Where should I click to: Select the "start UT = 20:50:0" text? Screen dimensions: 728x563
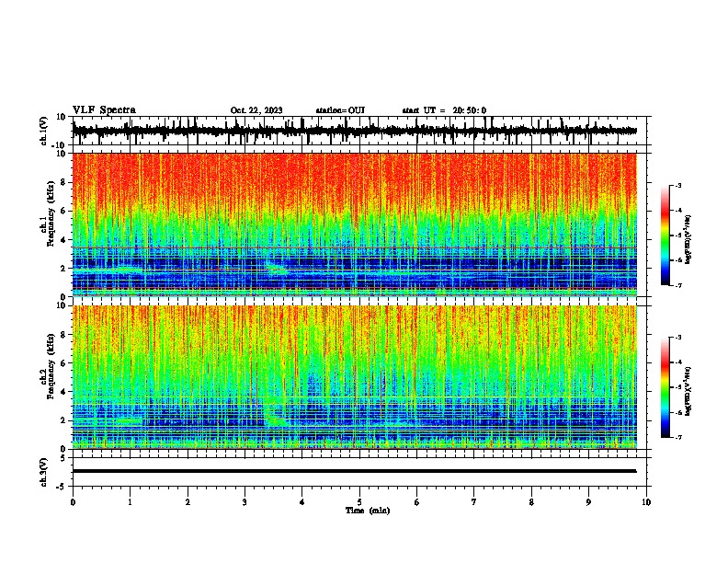pos(444,110)
